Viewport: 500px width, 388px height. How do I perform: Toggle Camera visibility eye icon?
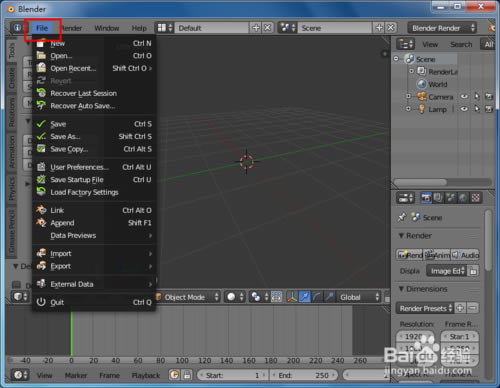pyautogui.click(x=464, y=97)
